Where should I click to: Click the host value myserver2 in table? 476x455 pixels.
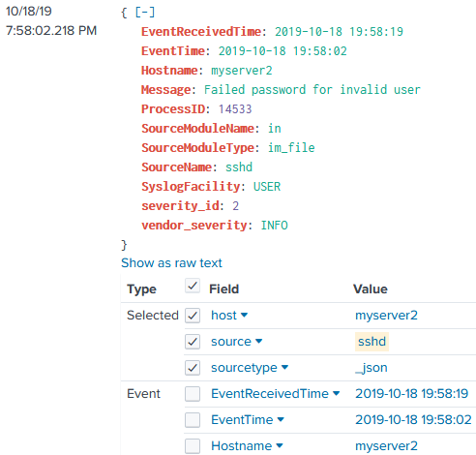point(386,316)
